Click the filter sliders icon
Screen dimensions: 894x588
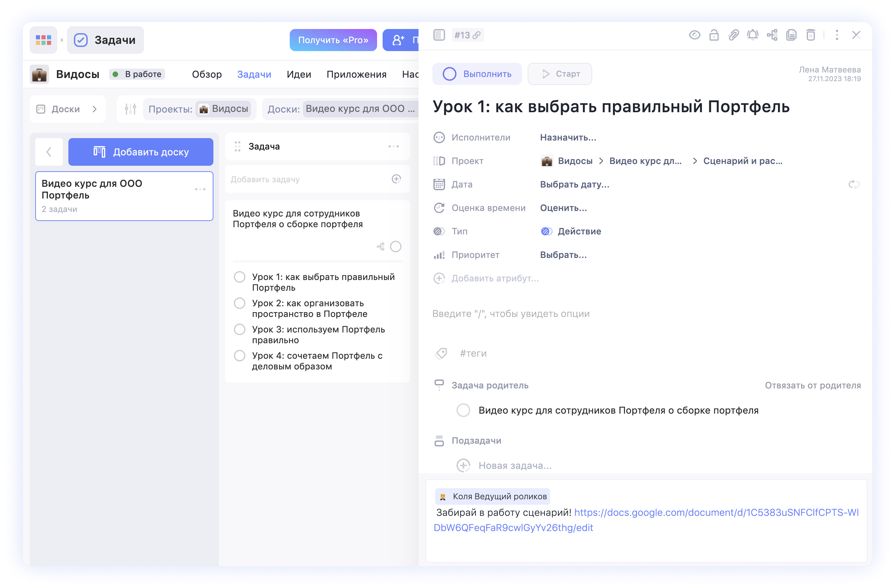click(130, 109)
